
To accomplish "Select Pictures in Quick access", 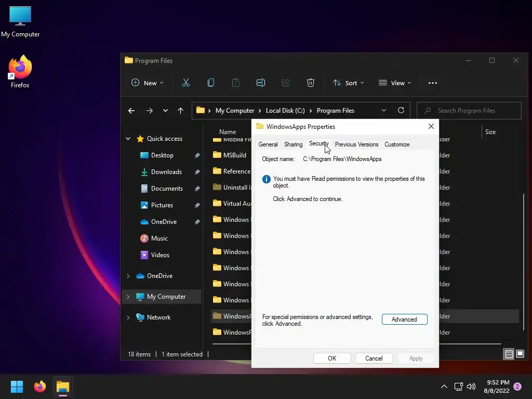I will click(162, 205).
